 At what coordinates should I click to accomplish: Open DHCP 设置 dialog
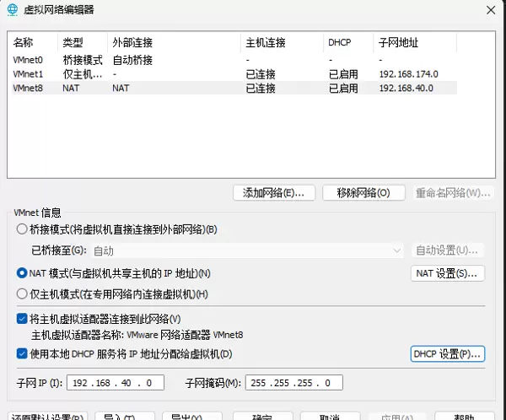click(447, 353)
